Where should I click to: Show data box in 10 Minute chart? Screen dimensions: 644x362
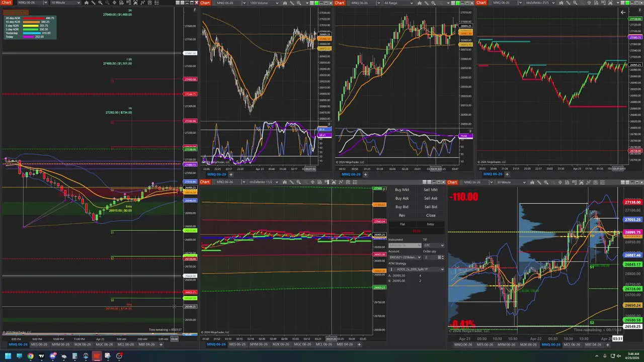121,3
